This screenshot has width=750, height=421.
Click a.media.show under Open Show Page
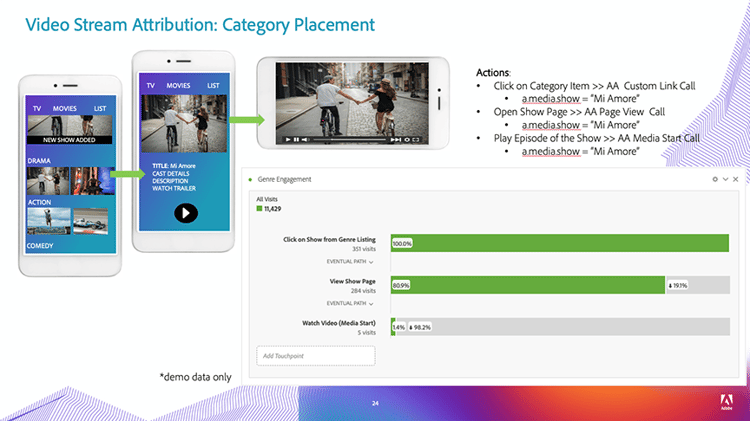pos(551,125)
